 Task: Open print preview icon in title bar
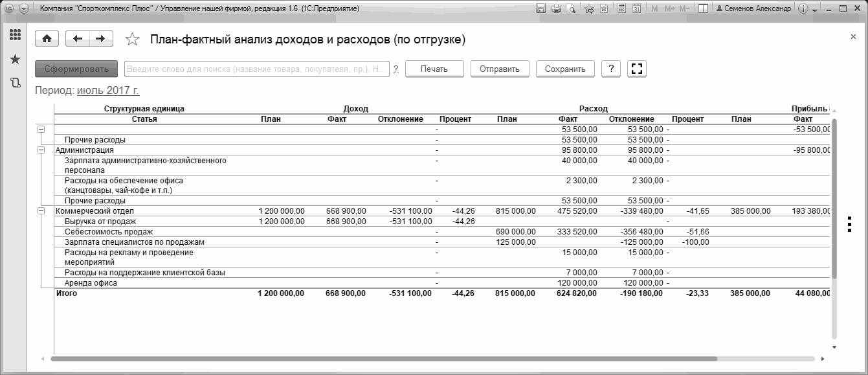coord(570,9)
